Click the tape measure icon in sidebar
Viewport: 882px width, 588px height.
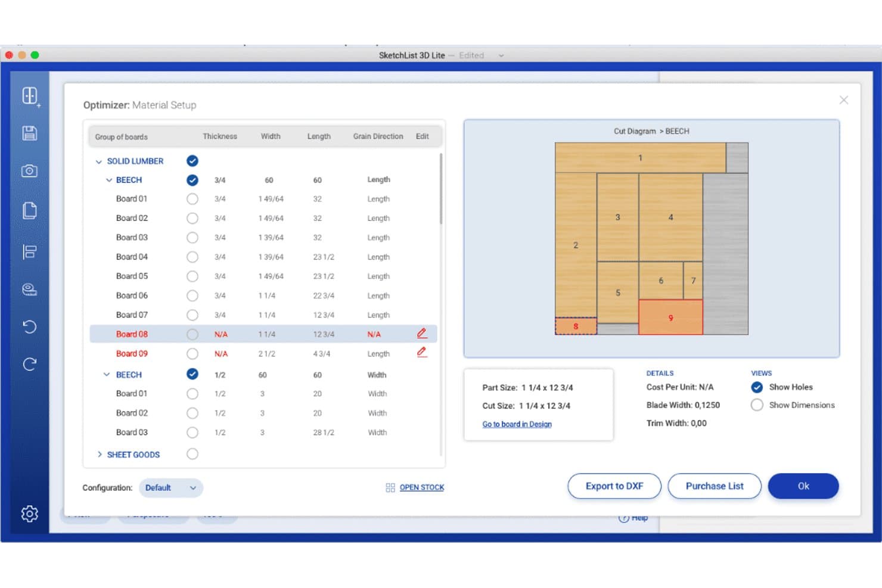pos(30,290)
